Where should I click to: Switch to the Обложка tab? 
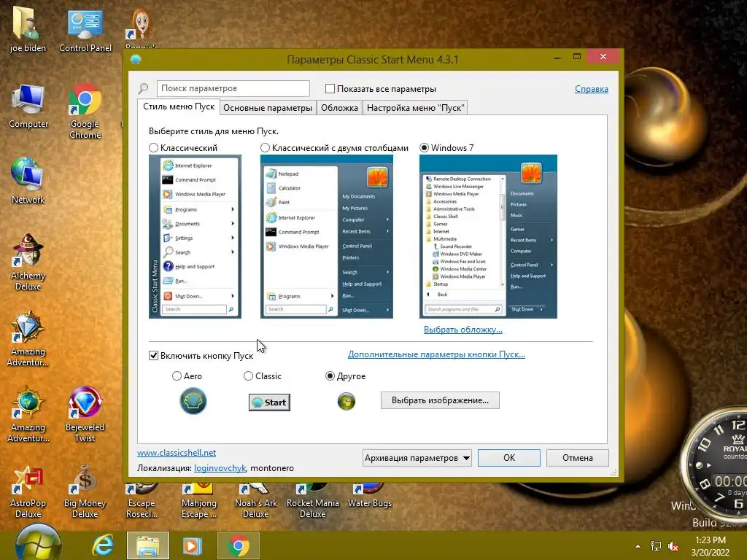(x=339, y=108)
